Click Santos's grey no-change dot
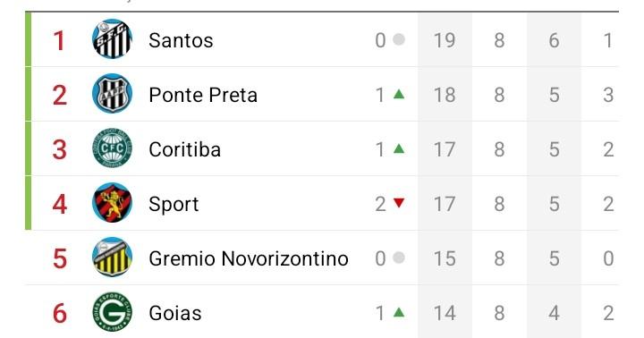 (399, 39)
